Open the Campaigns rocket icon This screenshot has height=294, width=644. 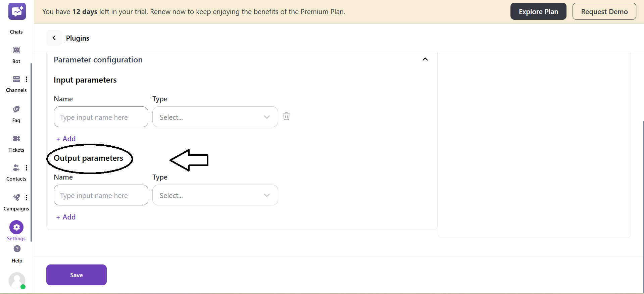(16, 198)
